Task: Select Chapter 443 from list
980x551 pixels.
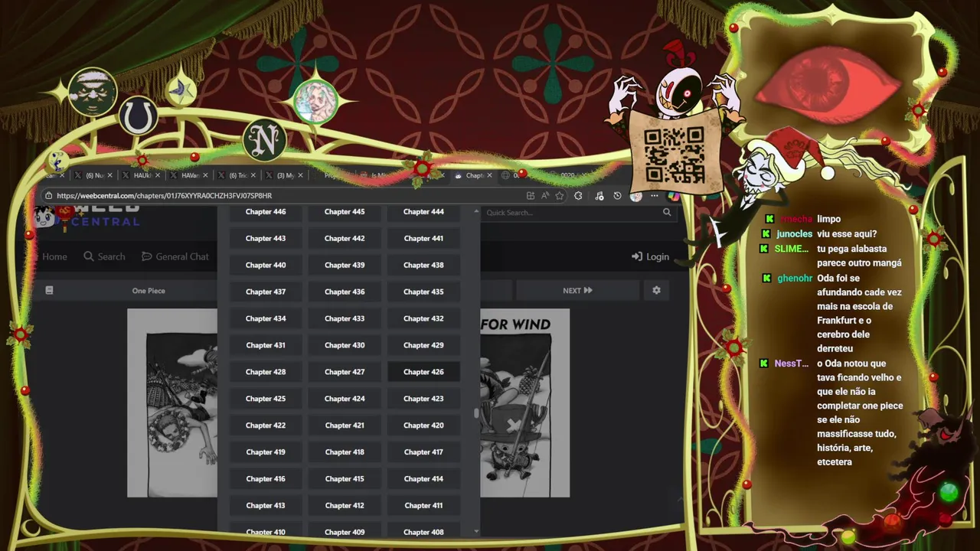Action: pyautogui.click(x=266, y=238)
